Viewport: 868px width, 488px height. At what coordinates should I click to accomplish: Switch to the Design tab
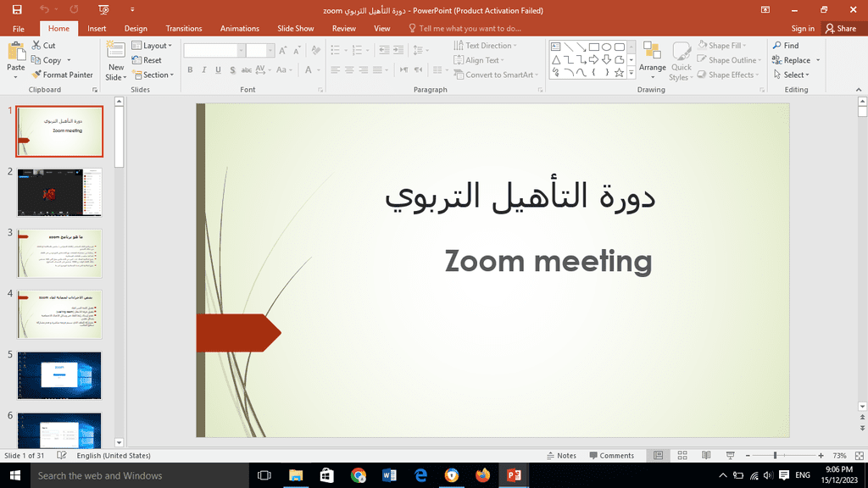pos(136,28)
